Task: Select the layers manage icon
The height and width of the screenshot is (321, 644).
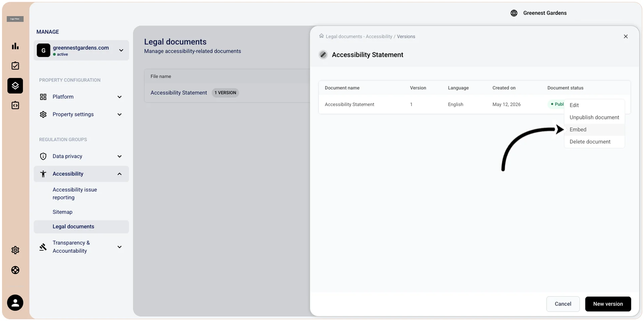Action: click(x=15, y=86)
